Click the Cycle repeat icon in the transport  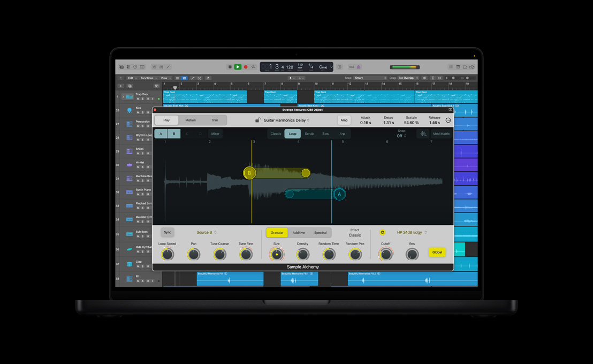[254, 67]
